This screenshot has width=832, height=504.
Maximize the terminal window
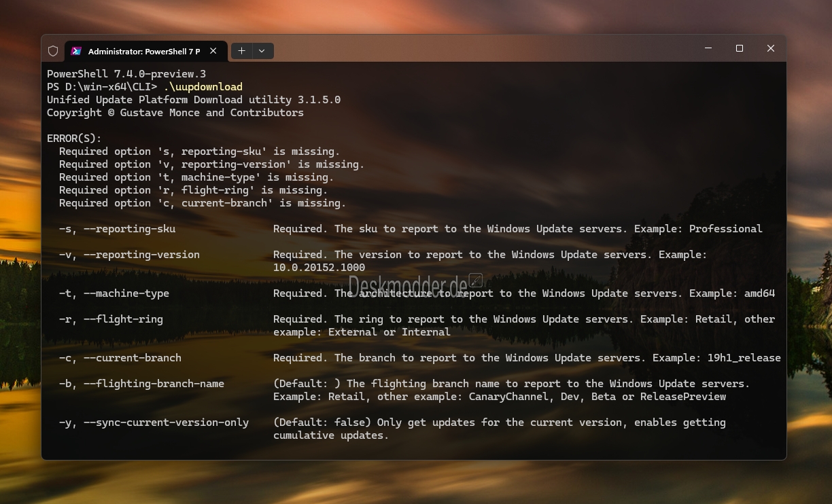tap(740, 48)
